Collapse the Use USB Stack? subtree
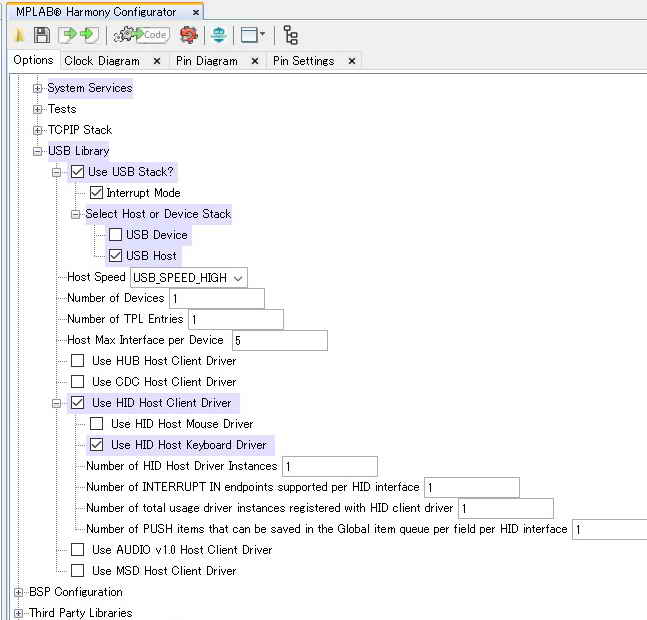Viewport: 647px width, 620px height. point(57,172)
